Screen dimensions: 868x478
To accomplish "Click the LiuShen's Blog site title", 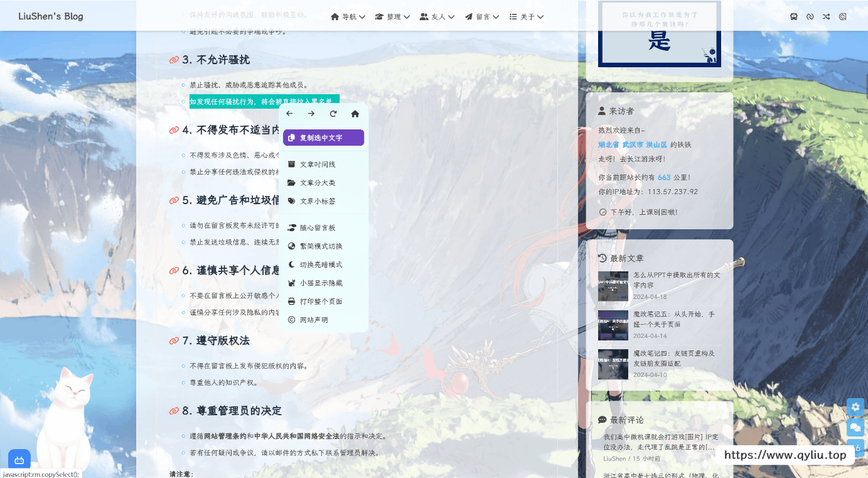I will click(51, 16).
